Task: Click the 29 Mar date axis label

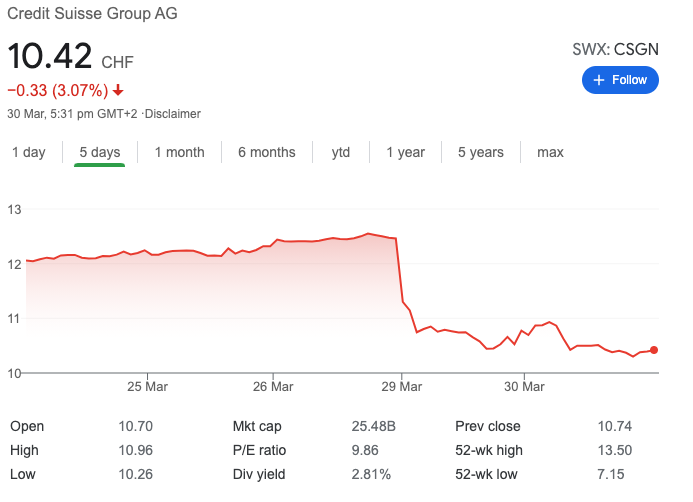Action: [399, 387]
